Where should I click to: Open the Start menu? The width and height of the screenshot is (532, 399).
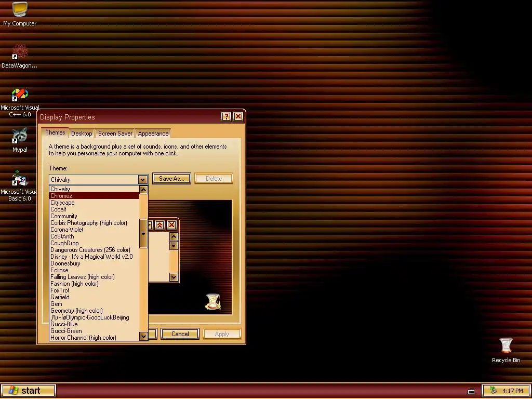pos(28,391)
